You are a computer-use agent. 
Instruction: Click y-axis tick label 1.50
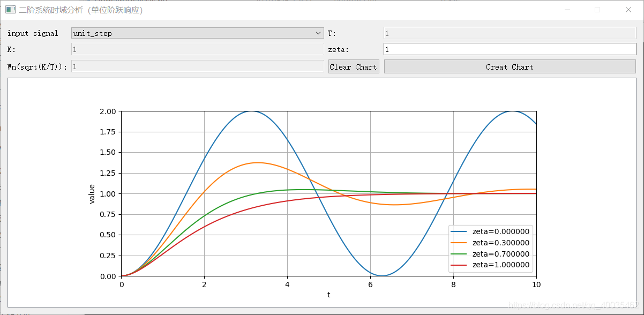click(x=109, y=153)
